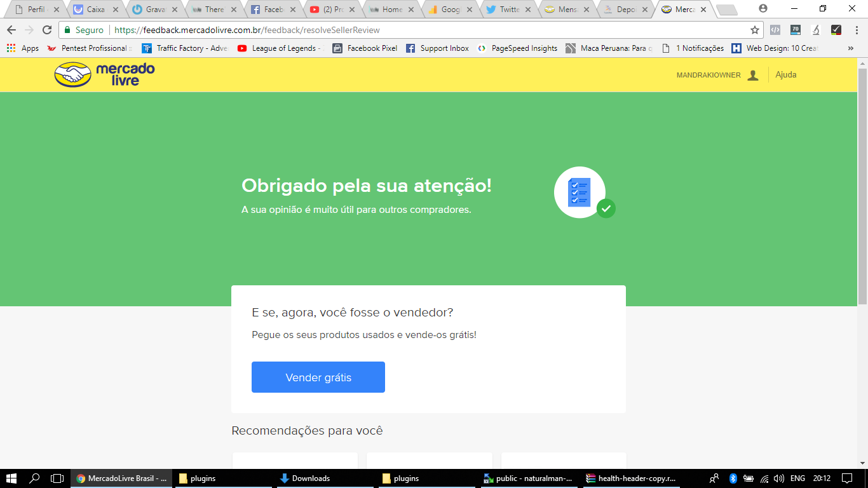Open the Pentest Profissional bookmark
868x488 pixels.
pos(89,48)
